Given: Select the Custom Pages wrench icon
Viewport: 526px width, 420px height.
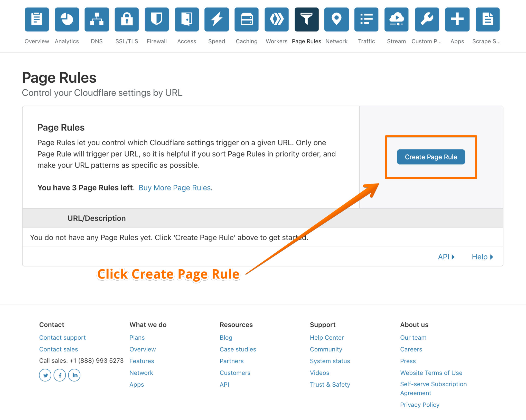Looking at the screenshot, I should (x=427, y=20).
